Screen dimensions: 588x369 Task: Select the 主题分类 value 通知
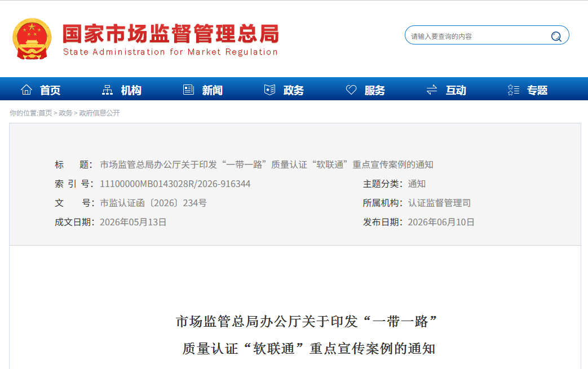pos(417,184)
